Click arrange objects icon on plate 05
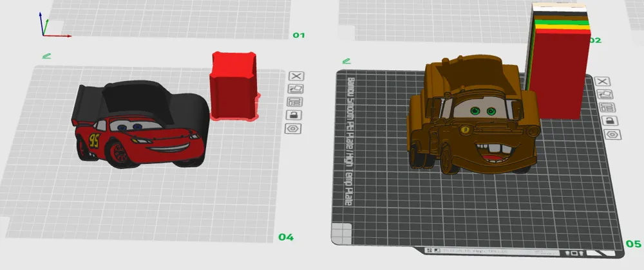 [x=607, y=107]
